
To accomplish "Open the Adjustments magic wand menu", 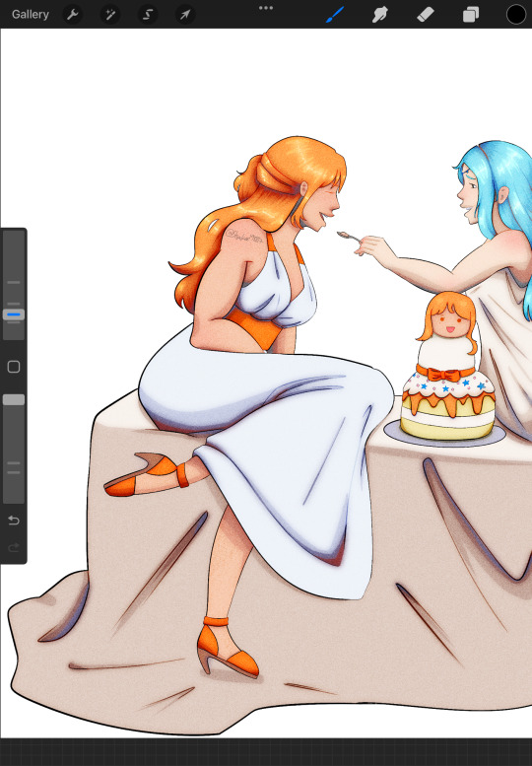I will (110, 15).
